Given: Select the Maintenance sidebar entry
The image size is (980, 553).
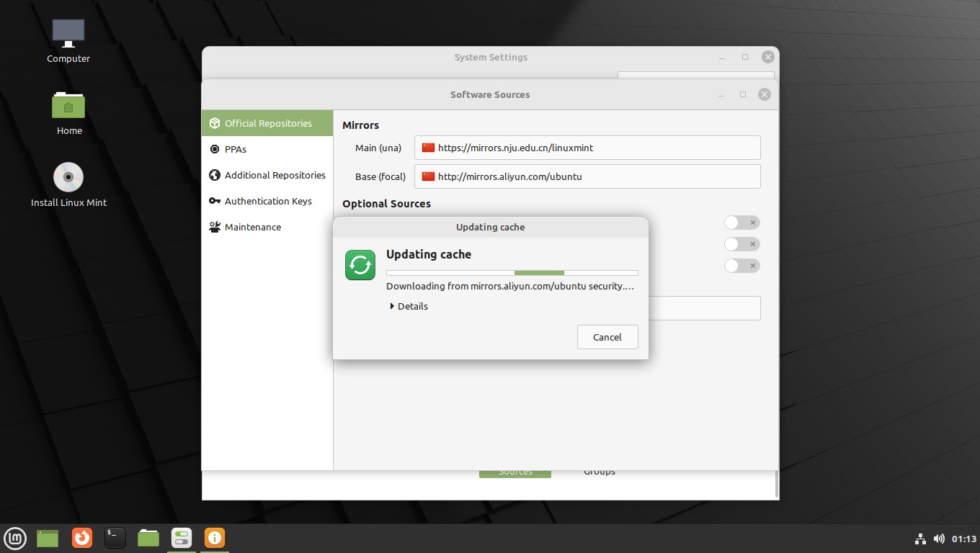Looking at the screenshot, I should [x=253, y=227].
